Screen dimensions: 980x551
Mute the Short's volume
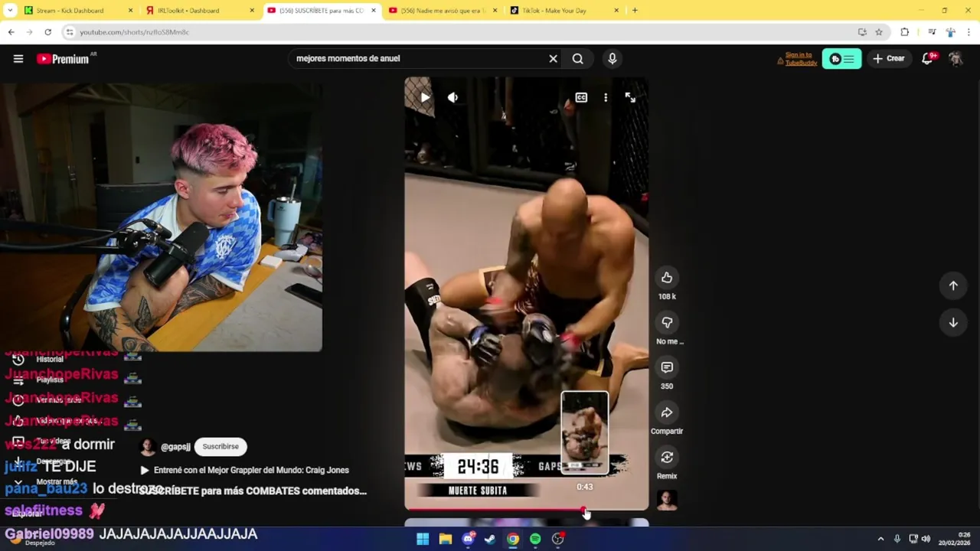452,97
